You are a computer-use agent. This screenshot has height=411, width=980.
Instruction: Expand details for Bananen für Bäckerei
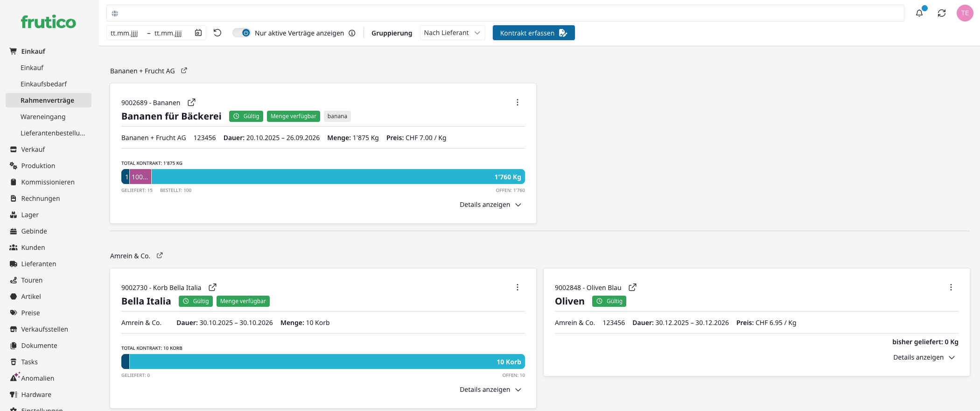(x=490, y=205)
